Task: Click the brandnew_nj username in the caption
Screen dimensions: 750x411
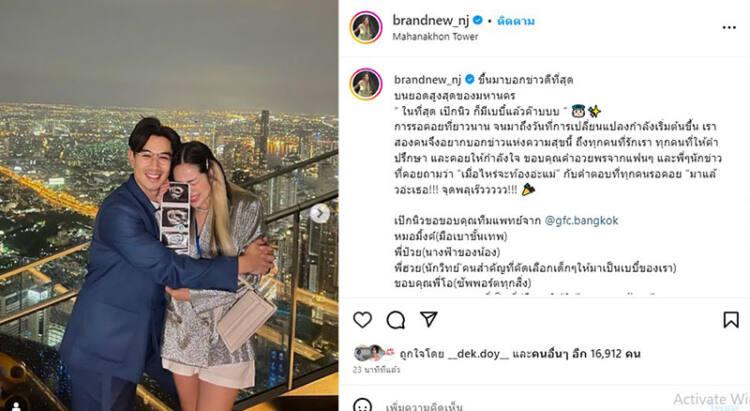Action: coord(428,79)
